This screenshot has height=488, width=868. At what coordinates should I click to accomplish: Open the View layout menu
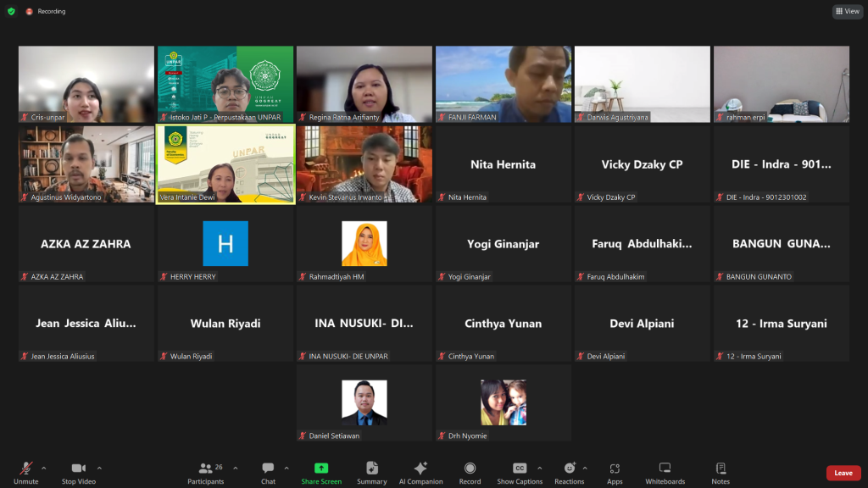[x=847, y=11]
